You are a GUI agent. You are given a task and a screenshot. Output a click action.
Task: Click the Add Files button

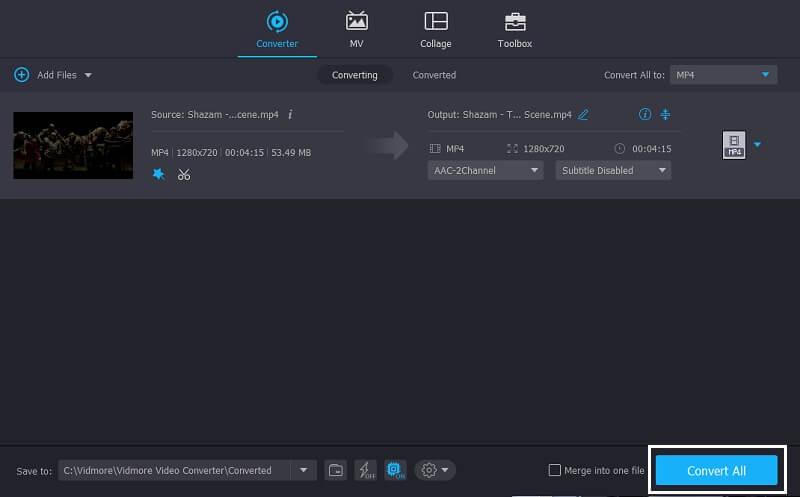tap(52, 75)
